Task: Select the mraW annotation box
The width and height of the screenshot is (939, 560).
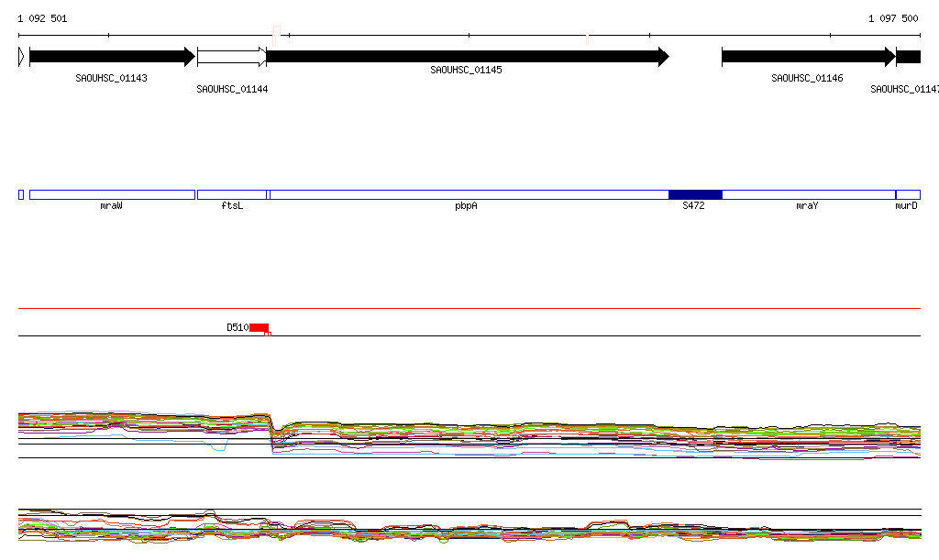Action: 112,194
